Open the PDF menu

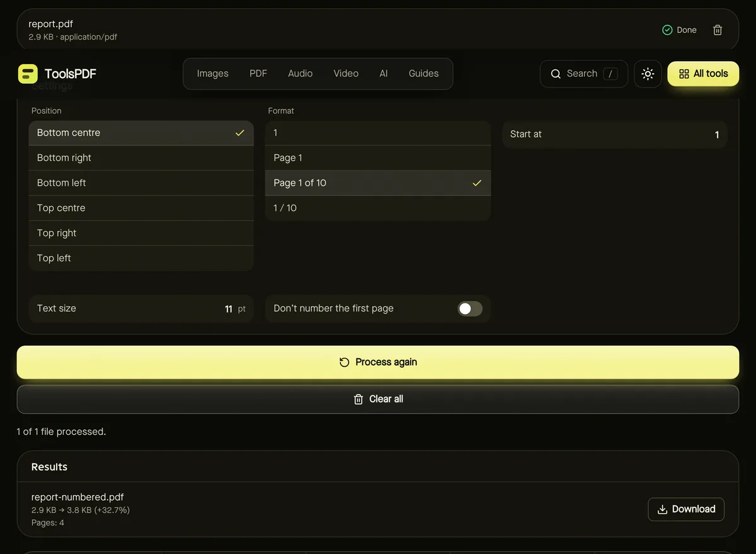[x=258, y=74]
